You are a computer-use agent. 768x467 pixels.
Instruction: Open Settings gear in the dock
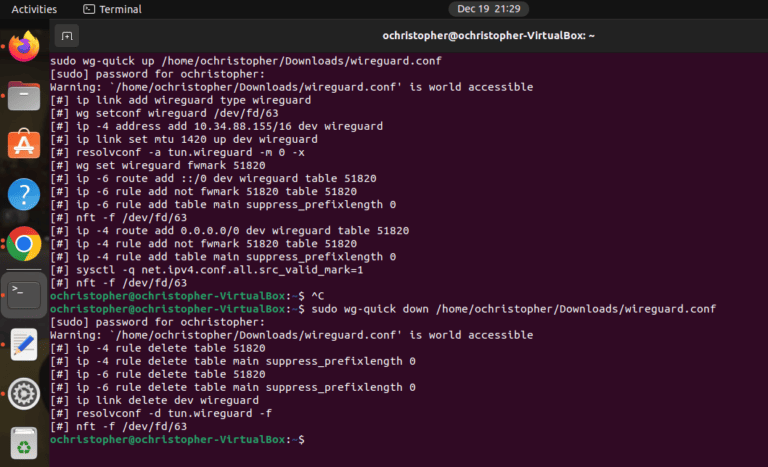pos(24,393)
